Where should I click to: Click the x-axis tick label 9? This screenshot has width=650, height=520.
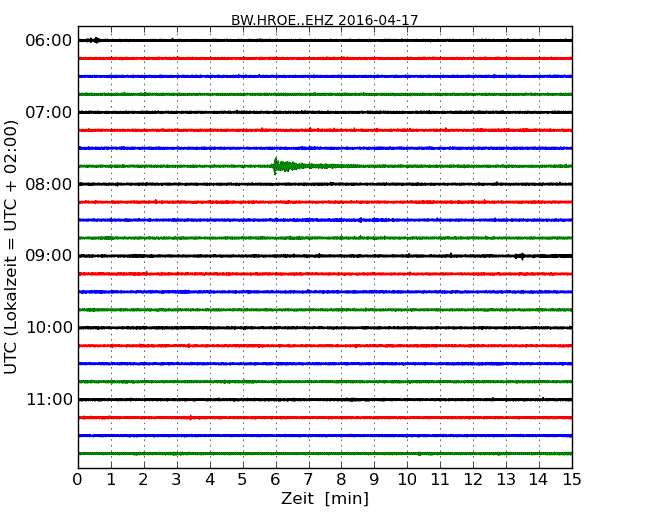click(374, 479)
